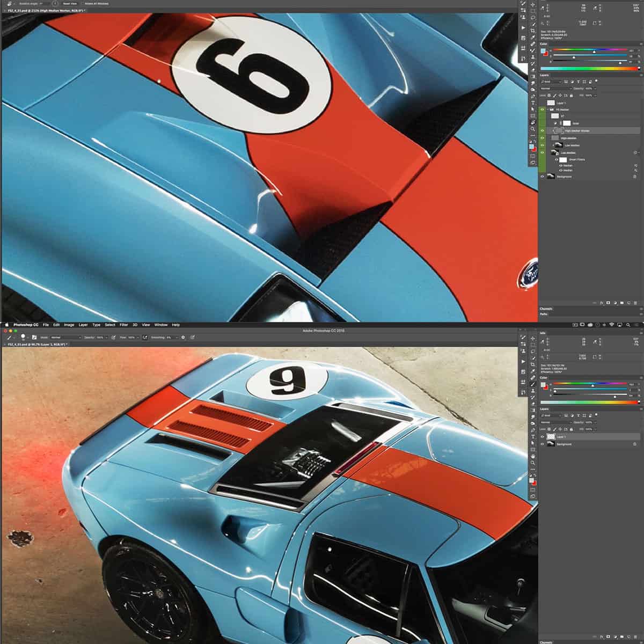Toggle airbrush build-up in brush options bar

click(144, 338)
